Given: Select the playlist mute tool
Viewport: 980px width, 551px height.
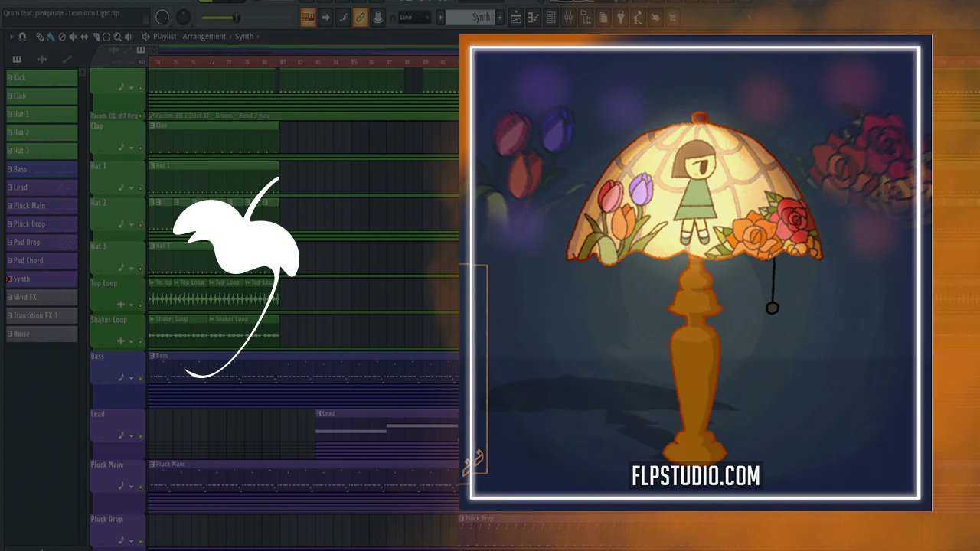Looking at the screenshot, I should [x=73, y=36].
